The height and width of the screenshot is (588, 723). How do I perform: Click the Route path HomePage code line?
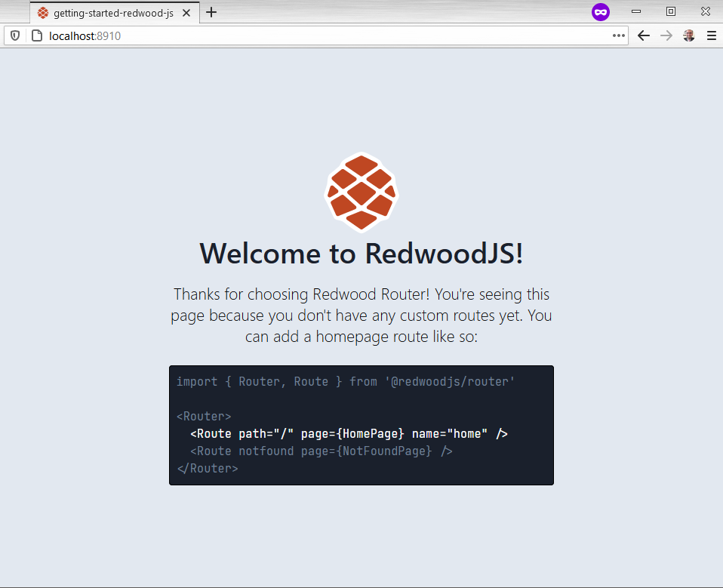pyautogui.click(x=349, y=433)
